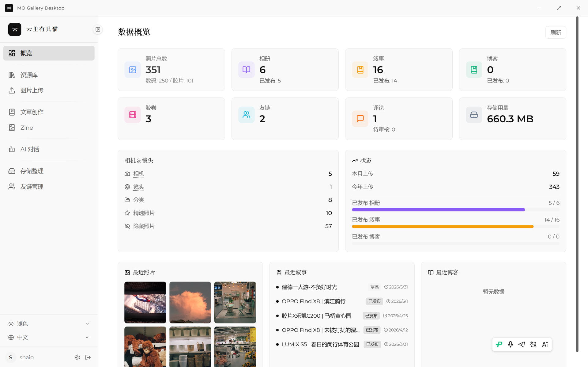The image size is (588, 367).
Task: Click the 存储用量 drive icon
Action: [x=474, y=115]
